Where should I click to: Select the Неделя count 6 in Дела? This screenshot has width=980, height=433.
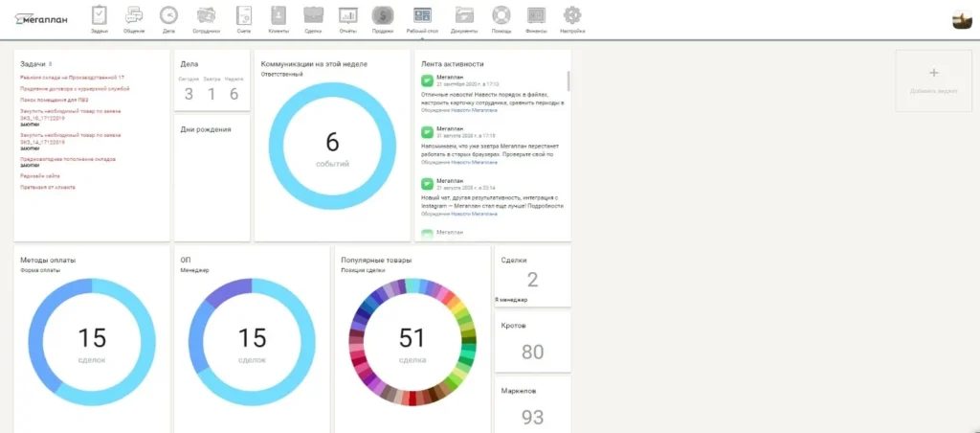(x=234, y=94)
